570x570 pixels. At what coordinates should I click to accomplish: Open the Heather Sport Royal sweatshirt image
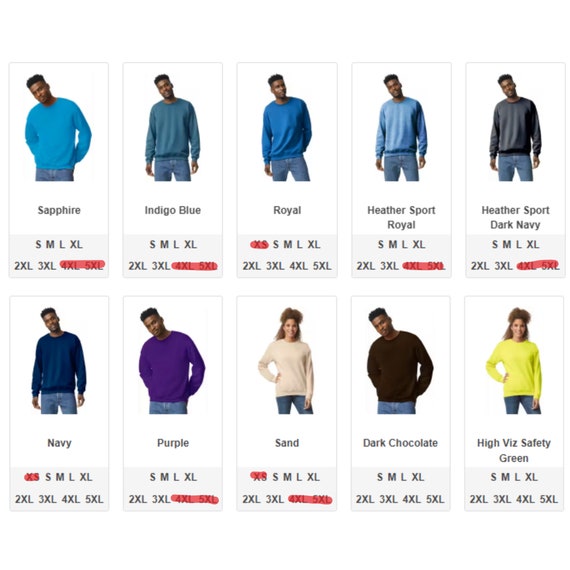point(401,128)
